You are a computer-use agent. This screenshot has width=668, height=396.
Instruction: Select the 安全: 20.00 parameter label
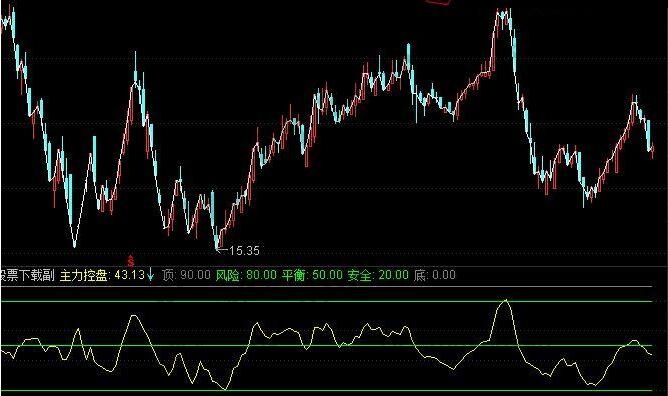click(378, 275)
